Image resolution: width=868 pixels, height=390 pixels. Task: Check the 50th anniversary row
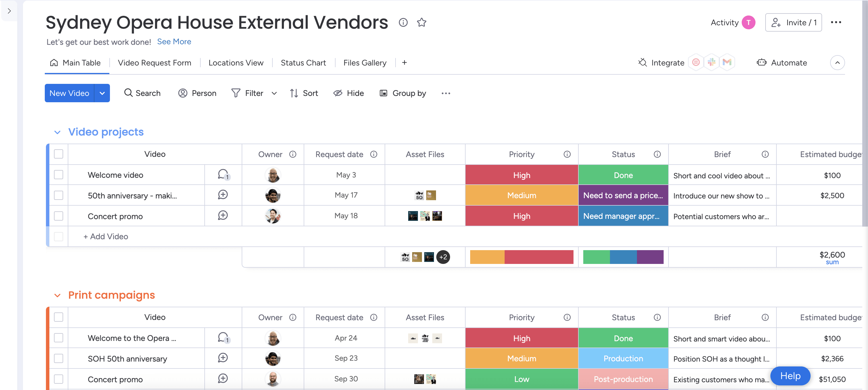pyautogui.click(x=59, y=195)
